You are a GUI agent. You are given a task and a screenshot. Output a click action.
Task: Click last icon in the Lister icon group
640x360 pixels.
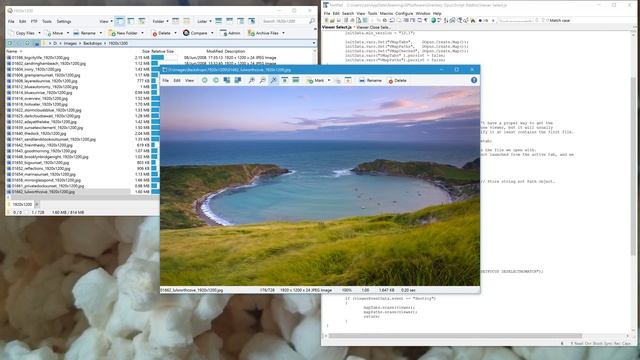pos(252,21)
